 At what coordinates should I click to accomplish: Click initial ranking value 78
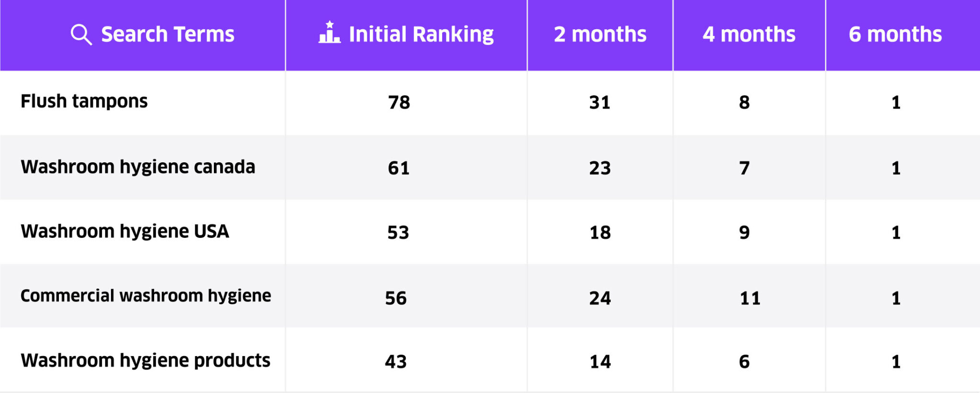pyautogui.click(x=399, y=102)
